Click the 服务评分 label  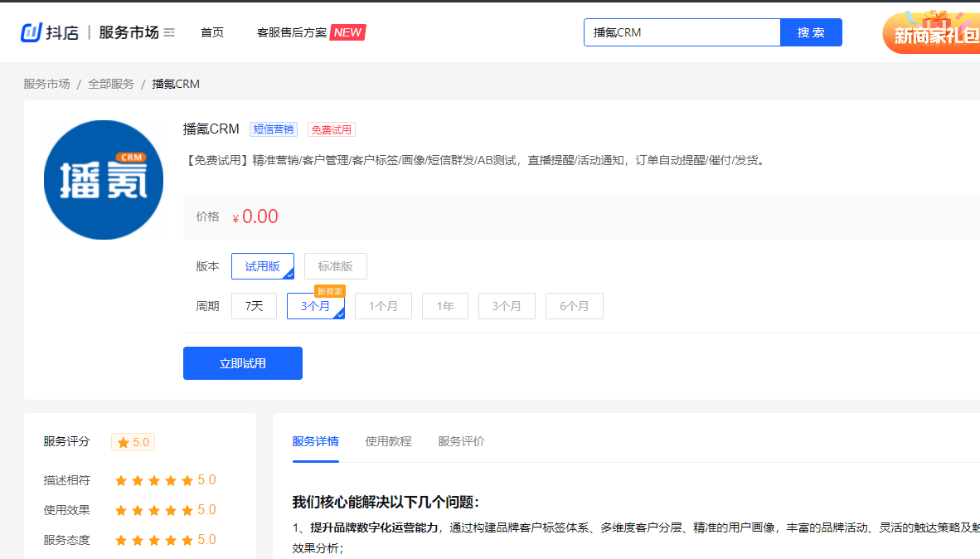coord(66,441)
